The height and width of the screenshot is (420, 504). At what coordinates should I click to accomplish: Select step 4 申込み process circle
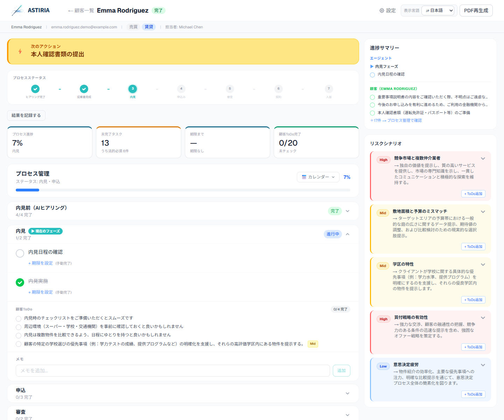click(181, 89)
